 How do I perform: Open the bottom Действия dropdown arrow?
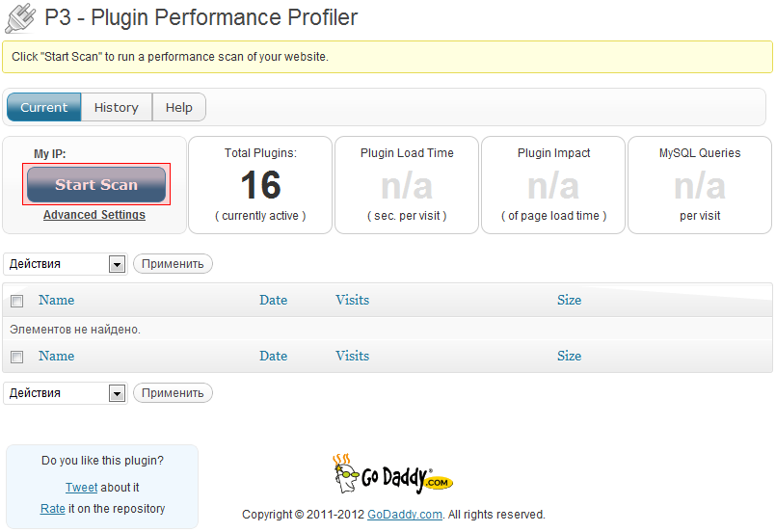pos(117,393)
